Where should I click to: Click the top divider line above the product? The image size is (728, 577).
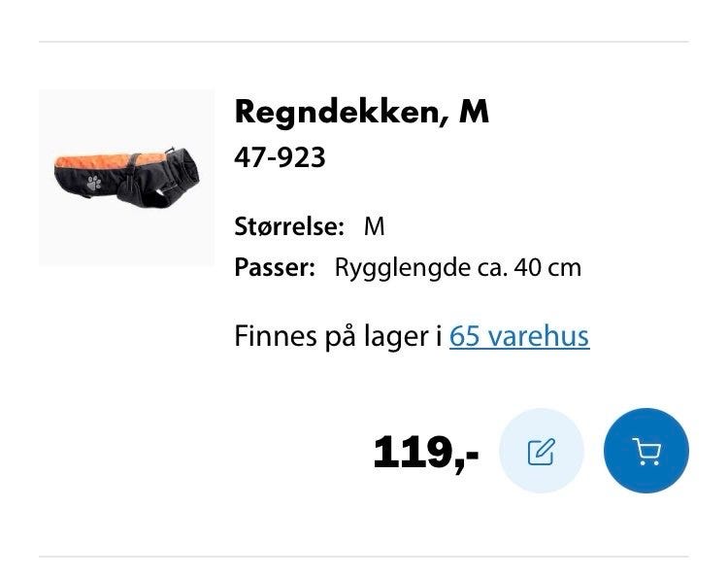tap(364, 42)
